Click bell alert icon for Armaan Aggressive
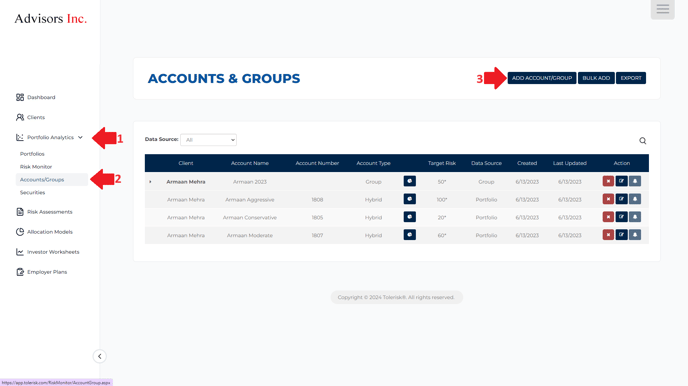 (635, 199)
